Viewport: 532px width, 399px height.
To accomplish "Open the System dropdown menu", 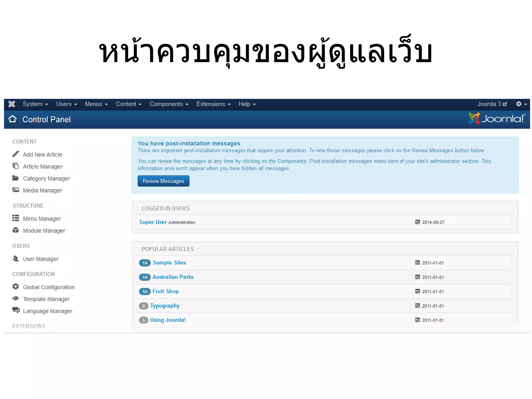I will (x=35, y=104).
